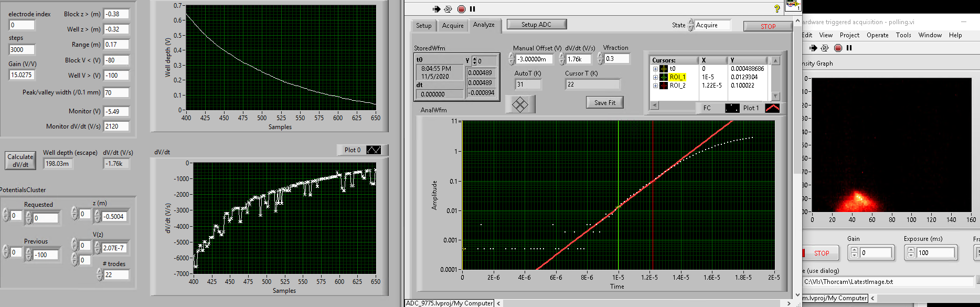The width and height of the screenshot is (980, 307).
Task: Expand the t0 cursor entry
Action: click(x=655, y=69)
